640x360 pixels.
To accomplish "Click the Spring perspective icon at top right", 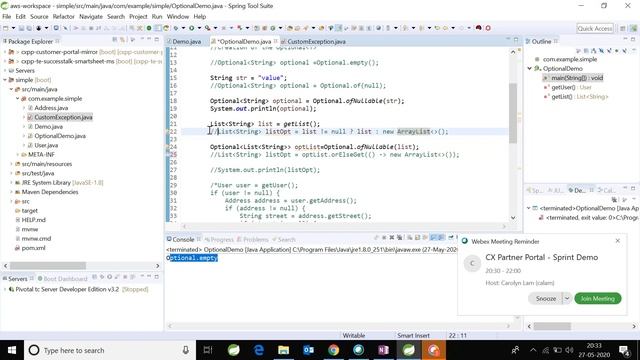I will [x=633, y=28].
